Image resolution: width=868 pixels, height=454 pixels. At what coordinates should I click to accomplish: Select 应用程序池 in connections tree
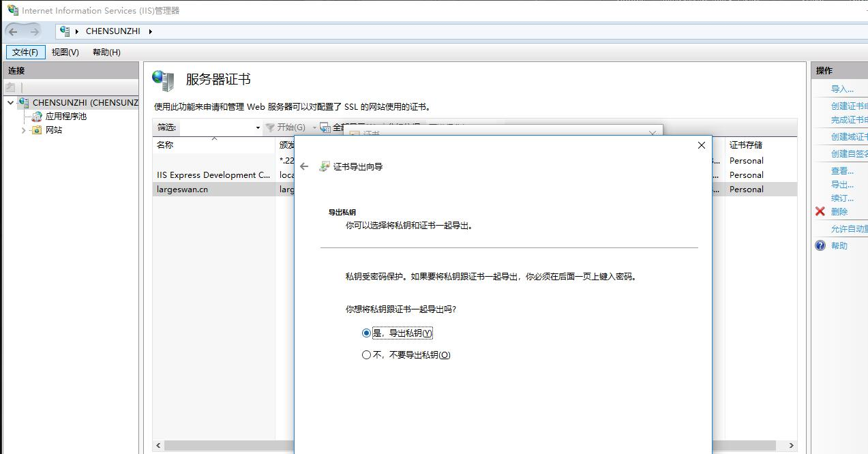coord(66,117)
